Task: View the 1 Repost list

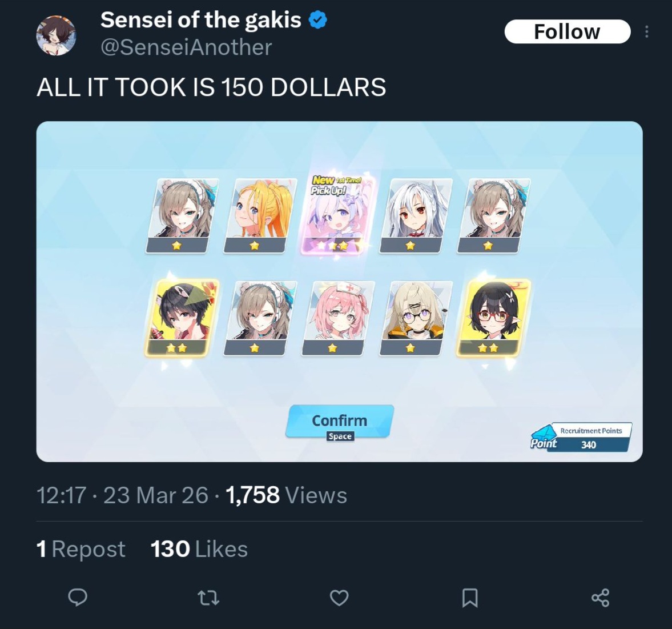Action: coord(81,549)
